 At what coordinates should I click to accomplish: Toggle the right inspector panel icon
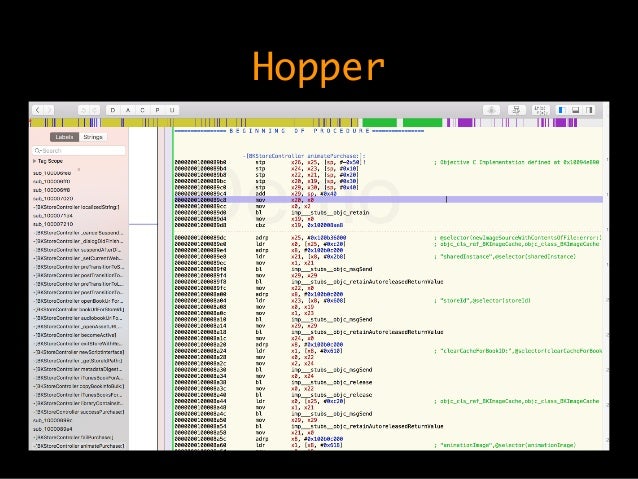point(589,110)
